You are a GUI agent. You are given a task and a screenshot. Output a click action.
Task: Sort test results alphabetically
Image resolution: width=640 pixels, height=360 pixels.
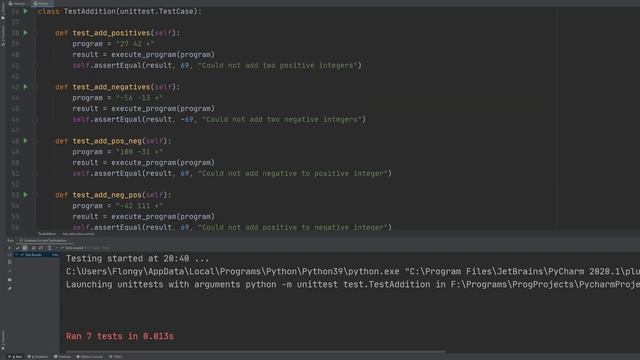click(33, 248)
